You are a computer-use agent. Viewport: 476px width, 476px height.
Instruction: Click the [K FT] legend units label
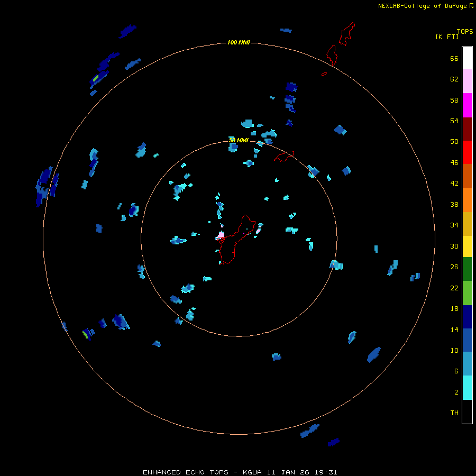tap(447, 36)
